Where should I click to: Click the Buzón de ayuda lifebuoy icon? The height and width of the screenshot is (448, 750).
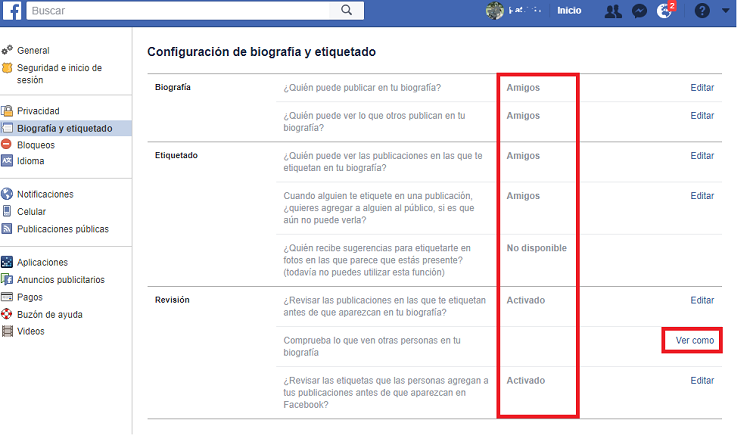click(x=7, y=314)
